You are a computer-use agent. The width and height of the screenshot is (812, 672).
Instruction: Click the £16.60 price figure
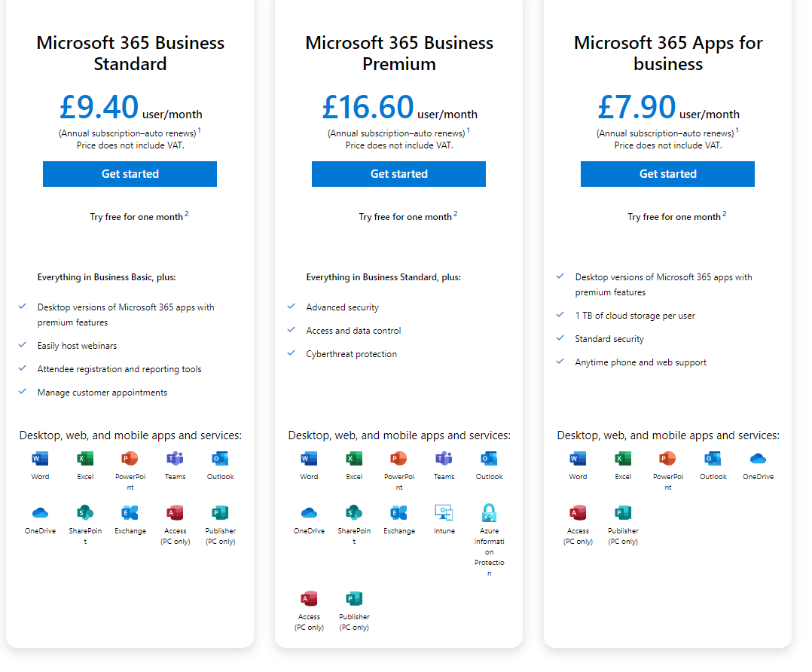368,107
